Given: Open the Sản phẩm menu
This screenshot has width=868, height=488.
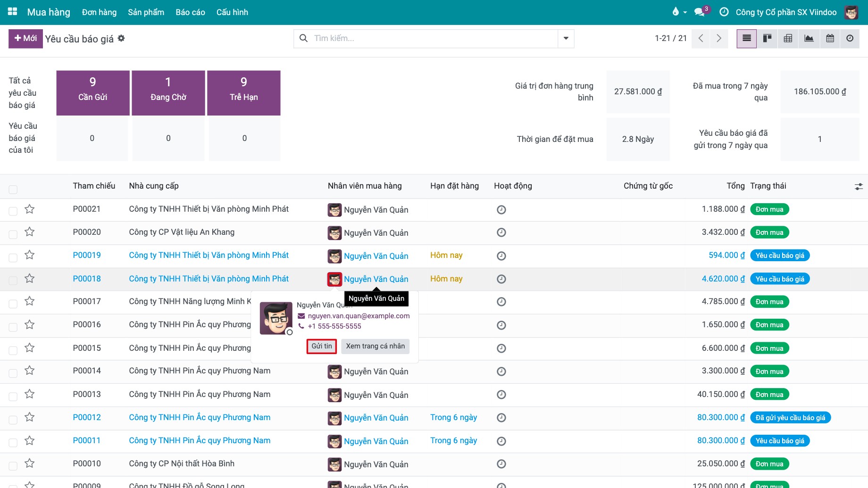Looking at the screenshot, I should (146, 12).
